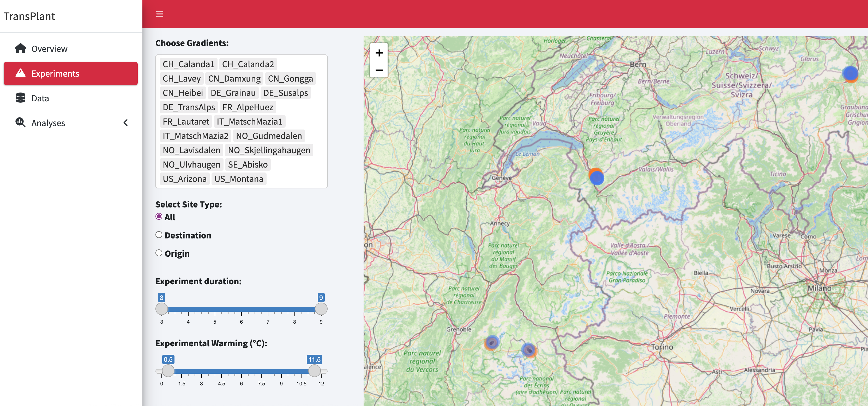This screenshot has height=406, width=868.
Task: Remove the CH_Calanda1 gradient chip
Action: point(188,64)
